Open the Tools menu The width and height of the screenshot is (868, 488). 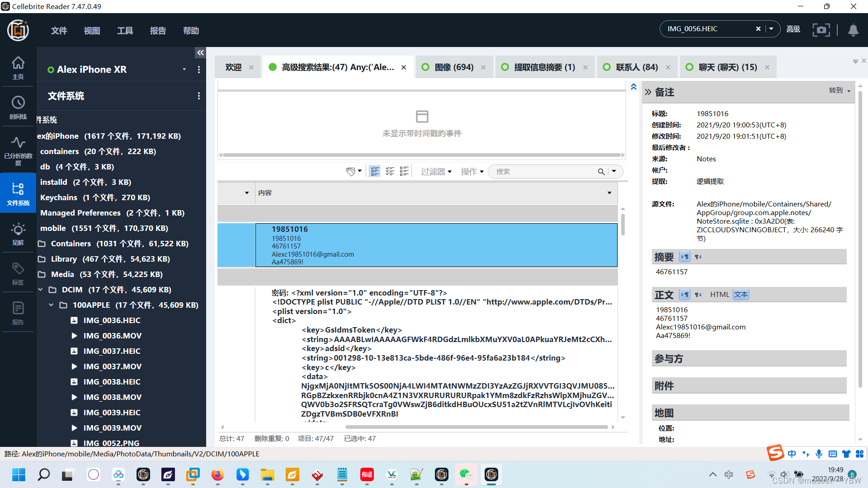coord(125,31)
